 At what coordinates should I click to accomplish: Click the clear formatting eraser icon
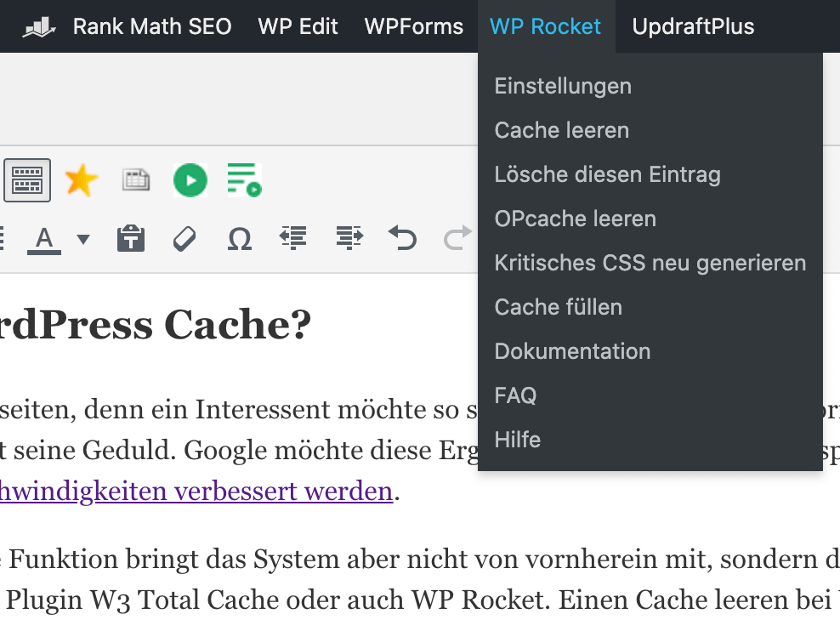184,239
